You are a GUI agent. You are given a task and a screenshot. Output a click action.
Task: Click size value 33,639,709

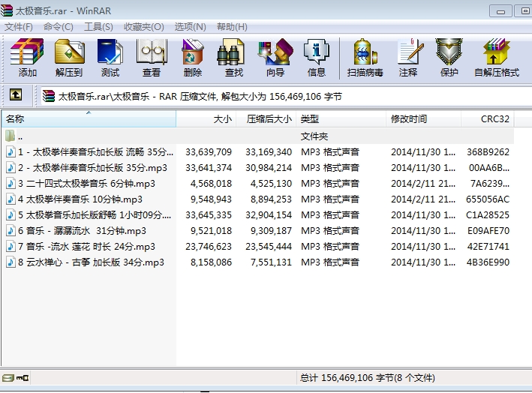pyautogui.click(x=209, y=152)
